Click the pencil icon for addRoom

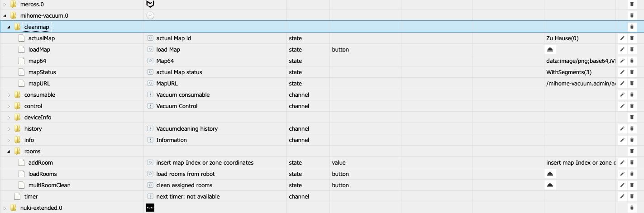622,163
